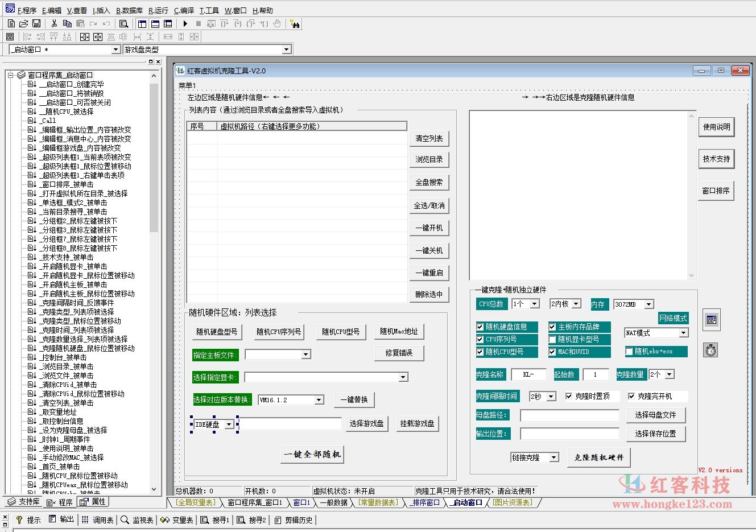The image size is (756, 532).
Task: Click the 克隆名称 field containing KL-
Action: click(x=528, y=374)
